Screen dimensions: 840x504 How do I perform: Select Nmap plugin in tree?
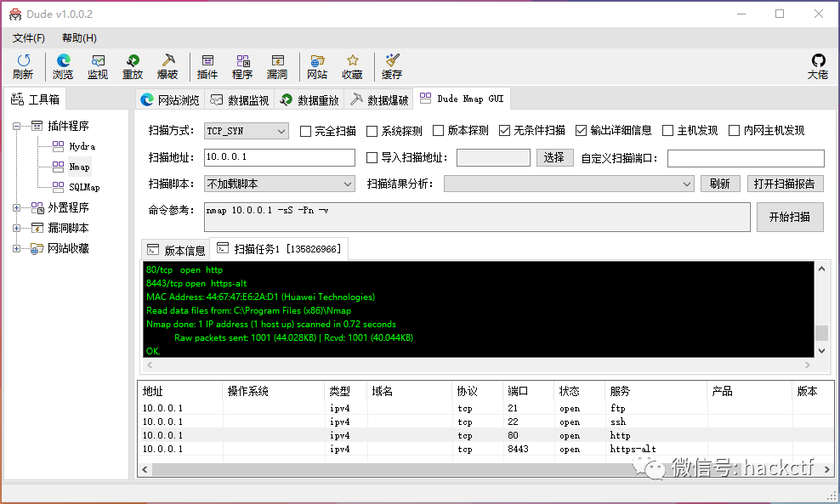coord(79,167)
